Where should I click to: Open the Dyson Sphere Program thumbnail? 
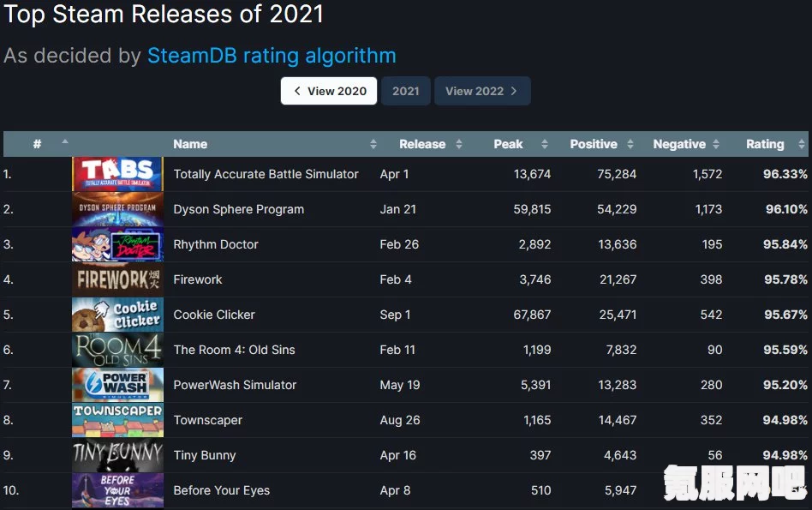(117, 209)
